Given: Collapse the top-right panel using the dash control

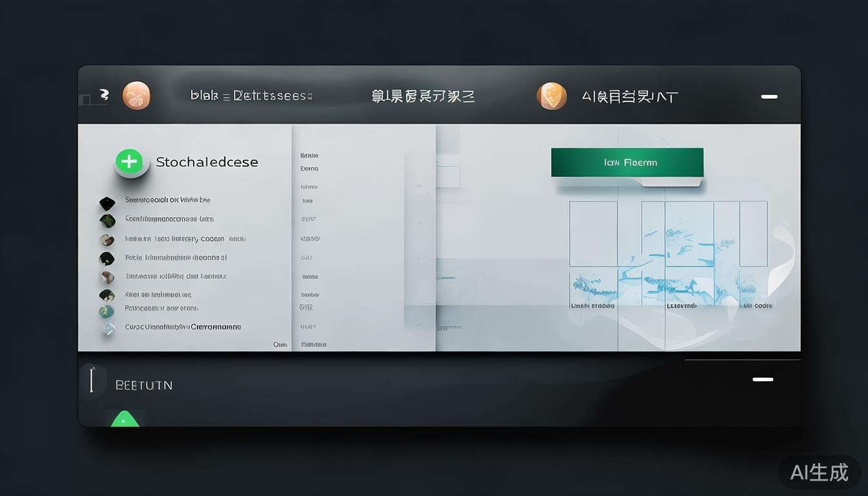Looking at the screenshot, I should point(769,97).
